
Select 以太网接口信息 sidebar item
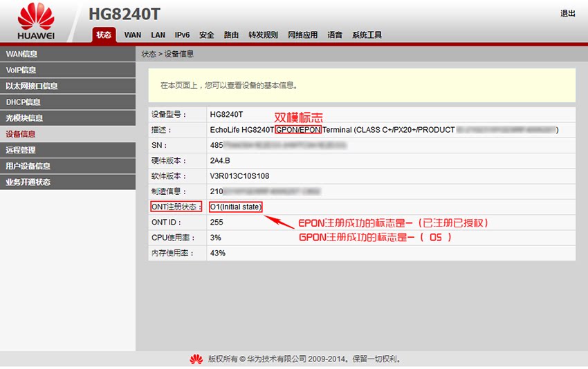(x=68, y=86)
